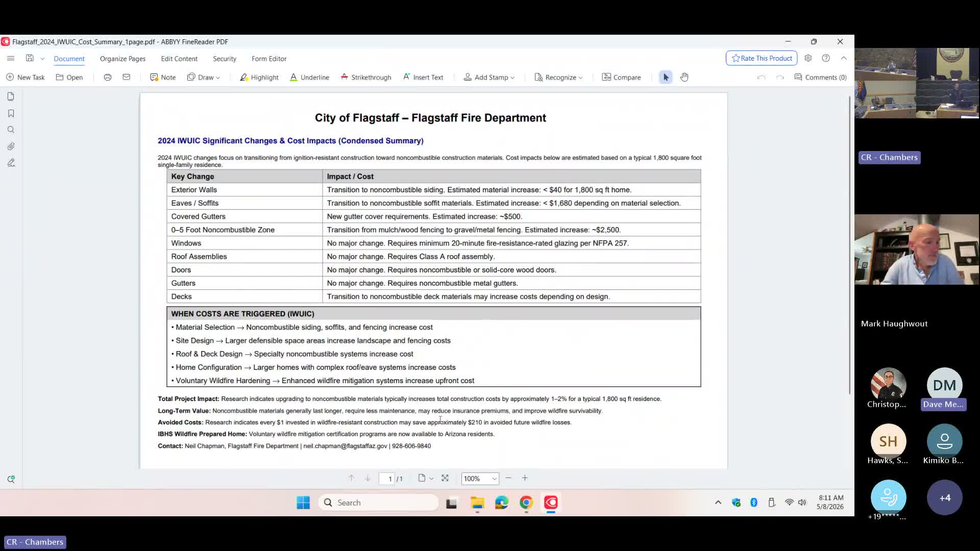Expand the Draw tool dropdown

[204, 78]
